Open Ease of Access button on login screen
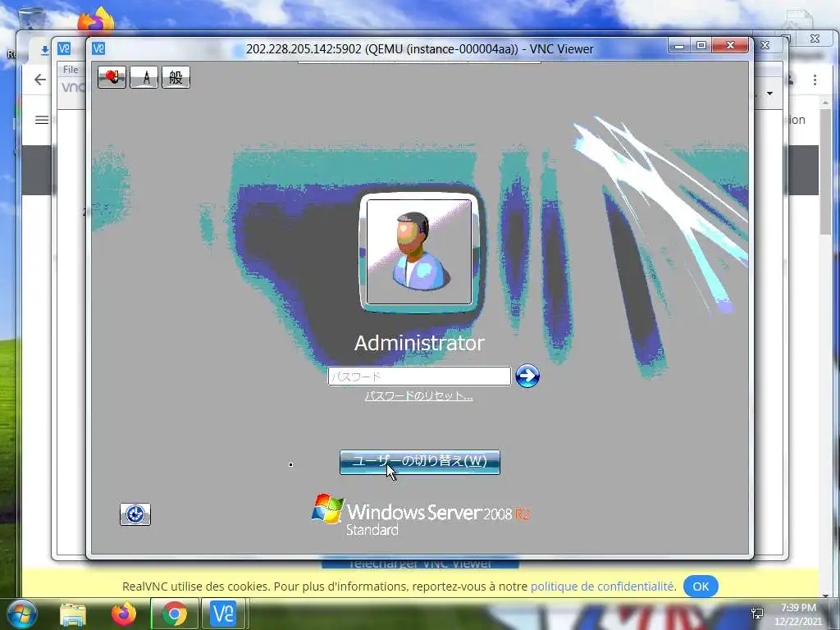The height and width of the screenshot is (630, 840). (135, 514)
